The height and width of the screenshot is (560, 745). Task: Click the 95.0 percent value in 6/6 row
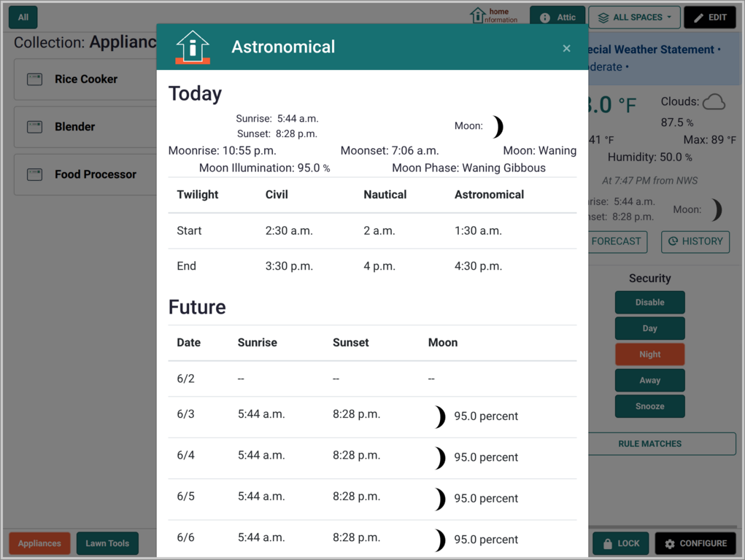pyautogui.click(x=485, y=540)
